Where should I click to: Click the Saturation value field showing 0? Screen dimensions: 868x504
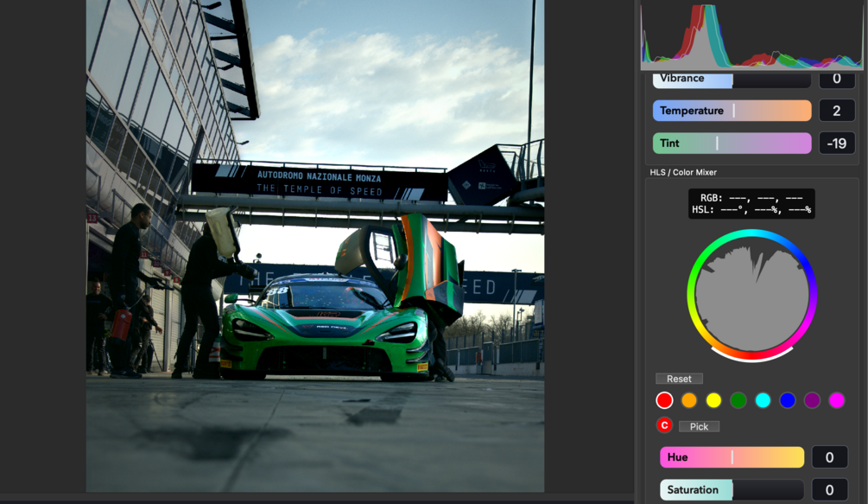click(829, 490)
